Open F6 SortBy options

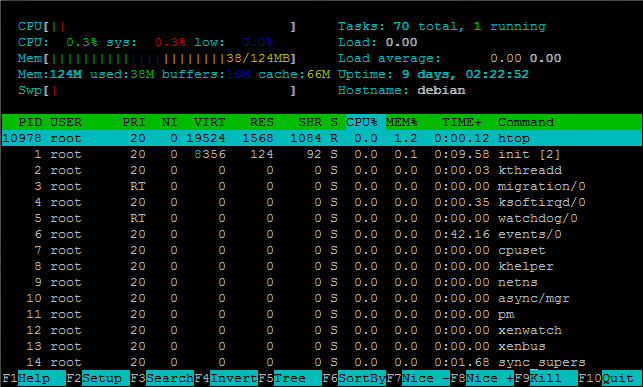tap(354, 378)
